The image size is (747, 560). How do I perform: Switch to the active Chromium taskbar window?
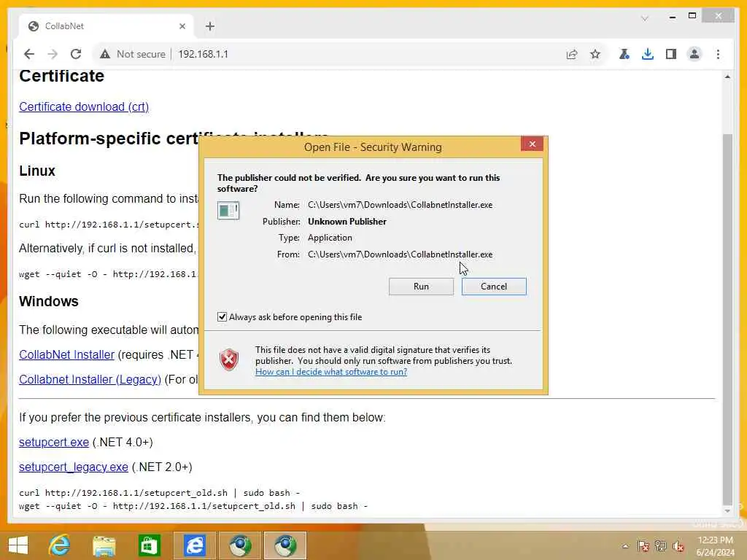pos(285,545)
